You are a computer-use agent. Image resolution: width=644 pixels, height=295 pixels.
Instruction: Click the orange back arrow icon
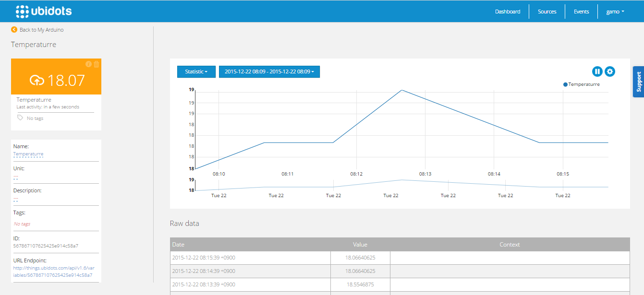tap(14, 30)
